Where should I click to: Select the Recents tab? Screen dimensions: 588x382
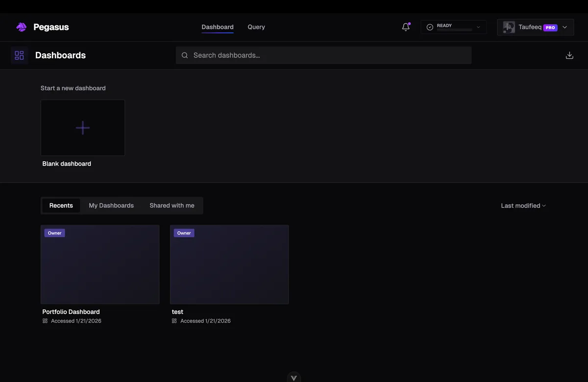[x=61, y=206]
